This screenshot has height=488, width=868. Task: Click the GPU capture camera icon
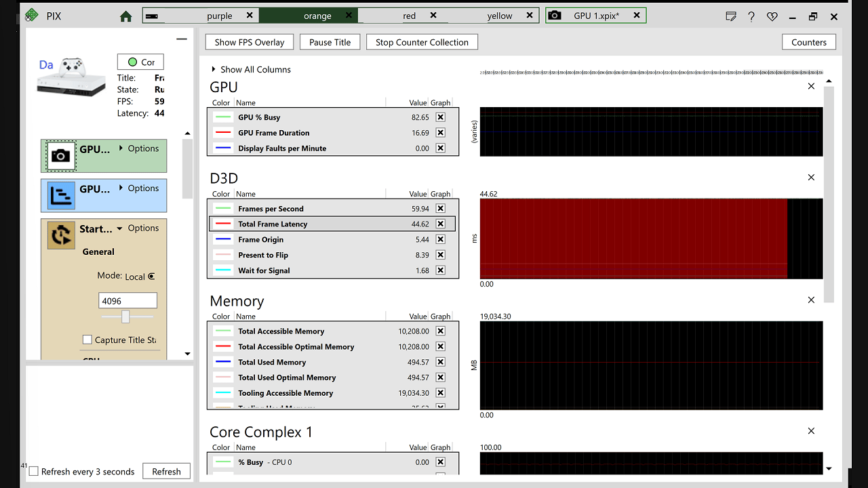click(60, 156)
